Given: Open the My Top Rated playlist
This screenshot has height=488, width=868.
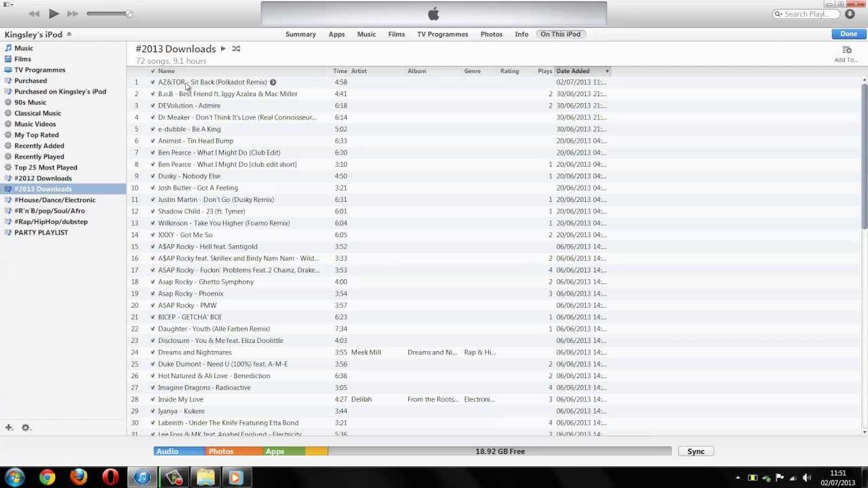Looking at the screenshot, I should click(37, 135).
